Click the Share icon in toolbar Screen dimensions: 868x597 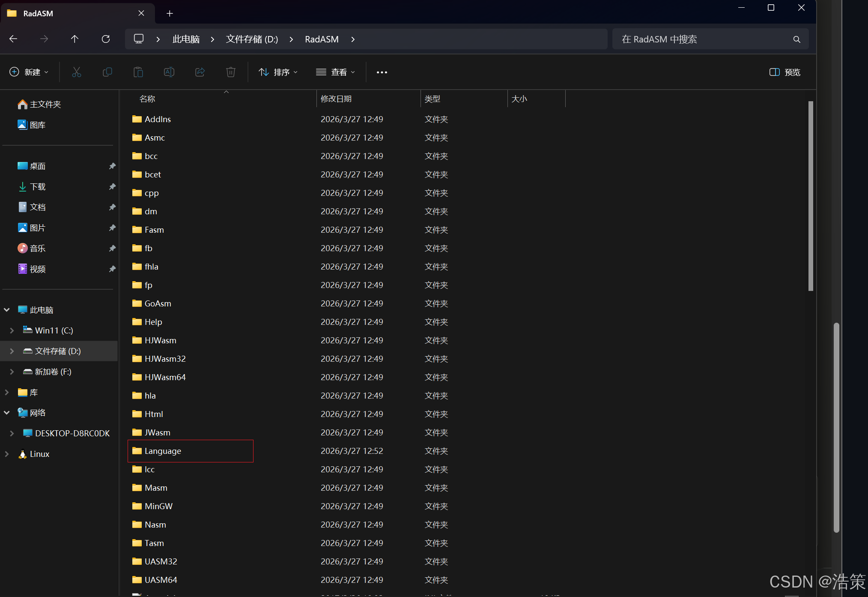pyautogui.click(x=200, y=72)
